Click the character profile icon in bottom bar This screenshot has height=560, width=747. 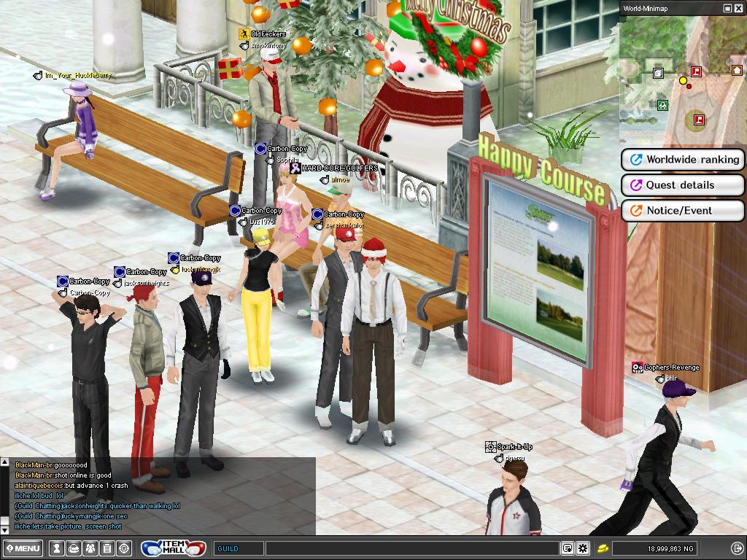56,548
